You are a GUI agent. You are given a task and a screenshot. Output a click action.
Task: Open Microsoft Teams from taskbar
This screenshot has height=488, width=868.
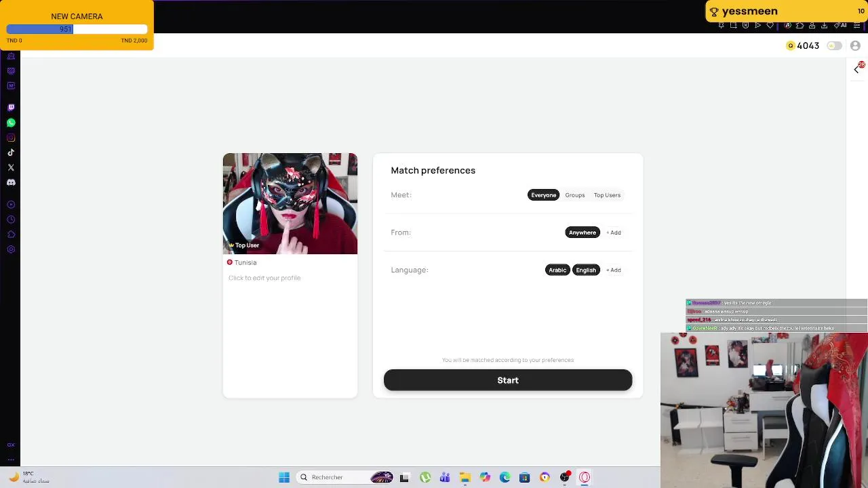[445, 477]
